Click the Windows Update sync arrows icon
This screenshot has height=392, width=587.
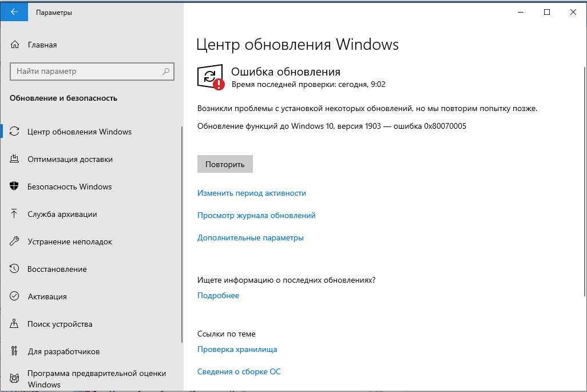click(14, 132)
